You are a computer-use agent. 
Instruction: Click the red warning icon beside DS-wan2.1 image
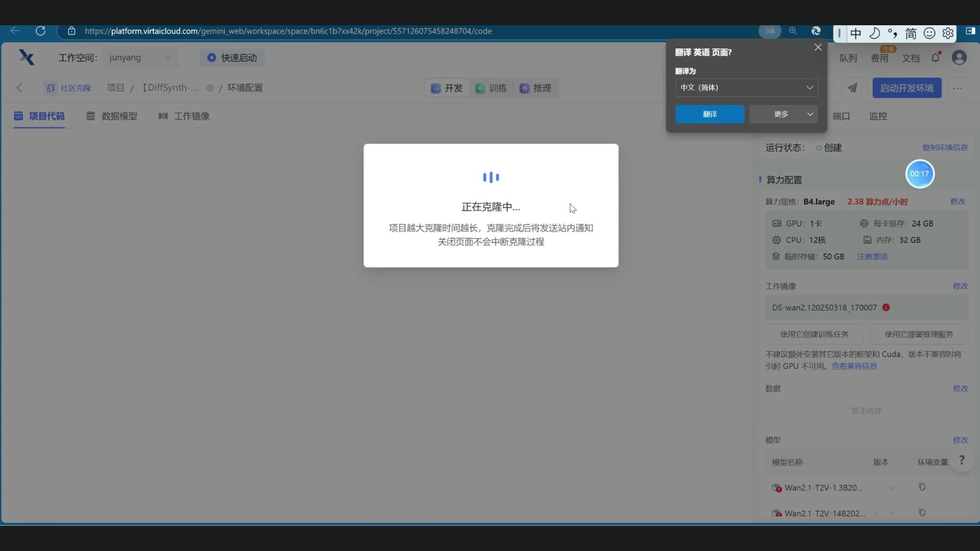(x=886, y=307)
